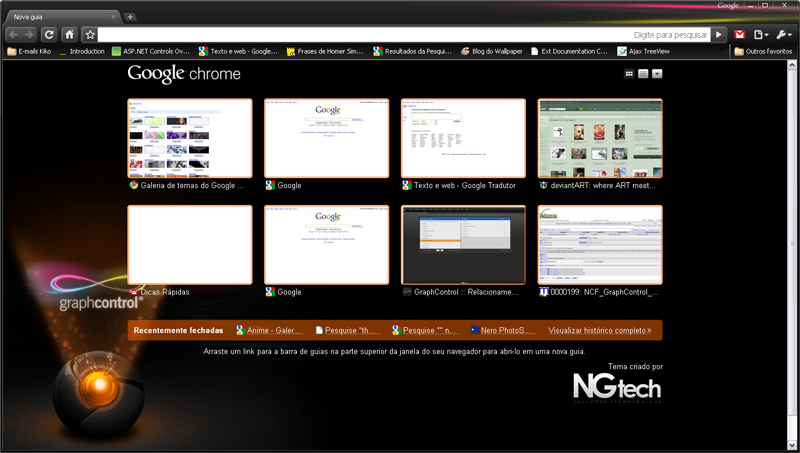
Task: Reopen Pesquise "th... closed tab
Action: point(348,330)
